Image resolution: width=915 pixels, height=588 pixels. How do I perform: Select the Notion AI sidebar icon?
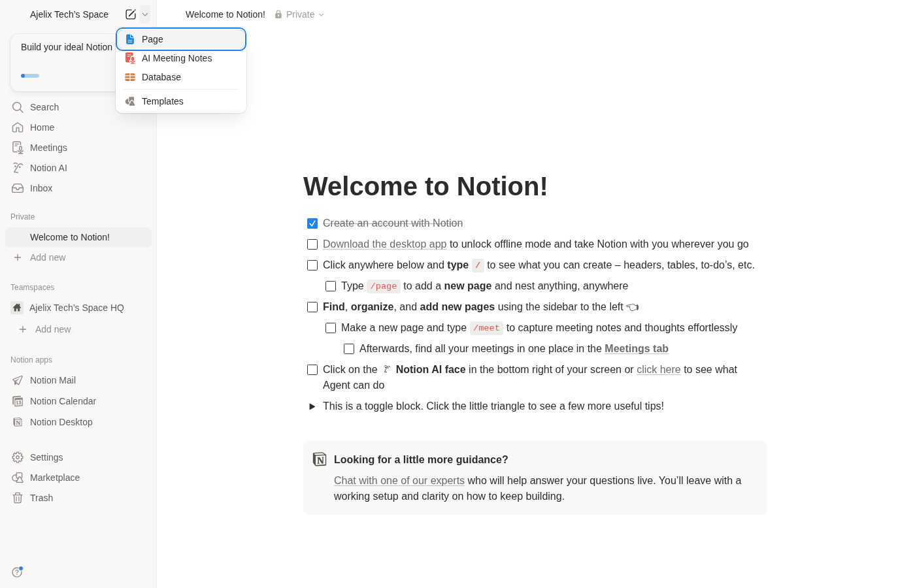pyautogui.click(x=18, y=168)
